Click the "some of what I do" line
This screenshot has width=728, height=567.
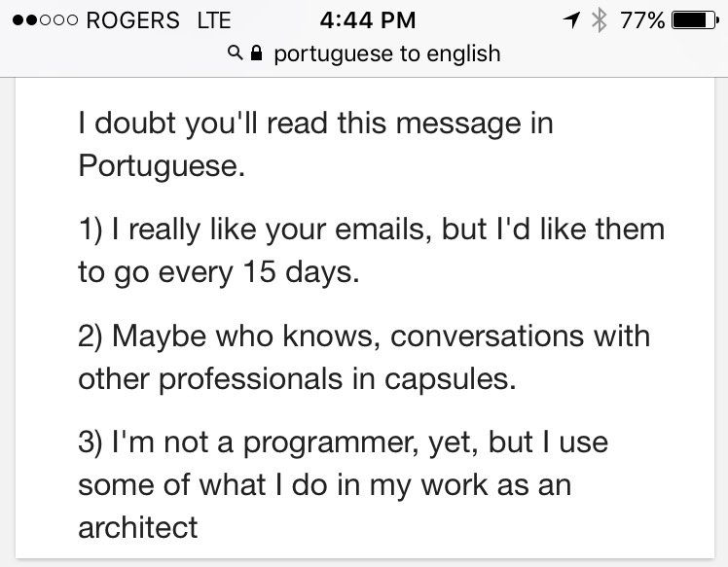pyautogui.click(x=322, y=483)
